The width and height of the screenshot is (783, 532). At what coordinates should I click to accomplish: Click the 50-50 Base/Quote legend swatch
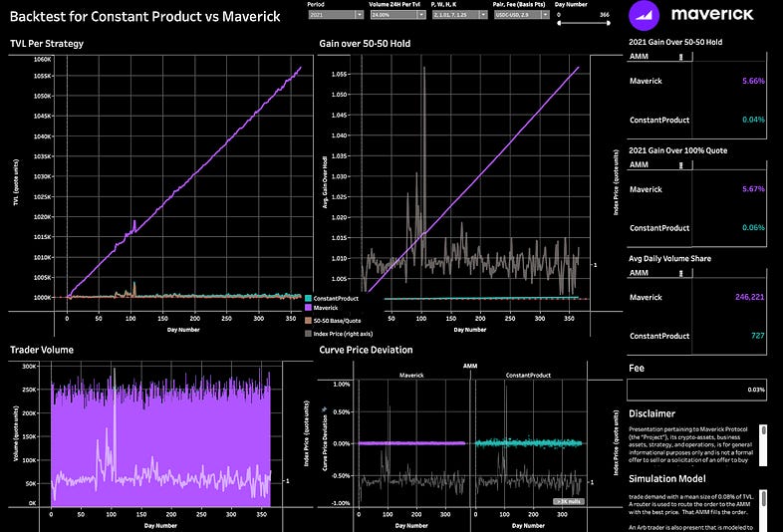point(308,321)
